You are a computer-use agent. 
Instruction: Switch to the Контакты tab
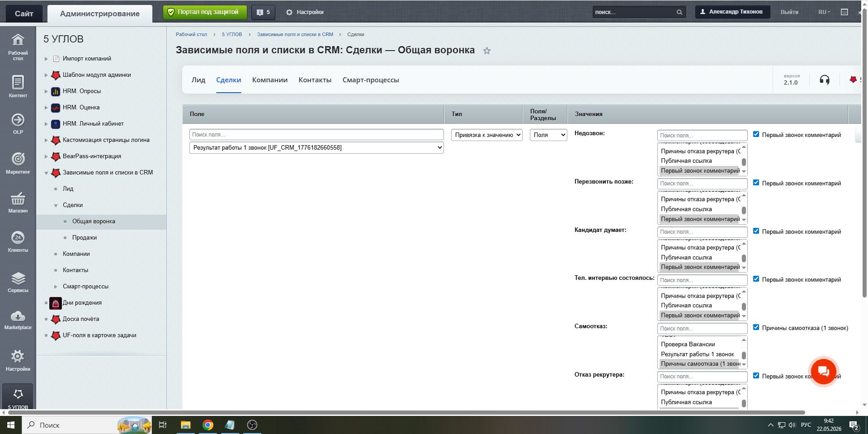315,80
